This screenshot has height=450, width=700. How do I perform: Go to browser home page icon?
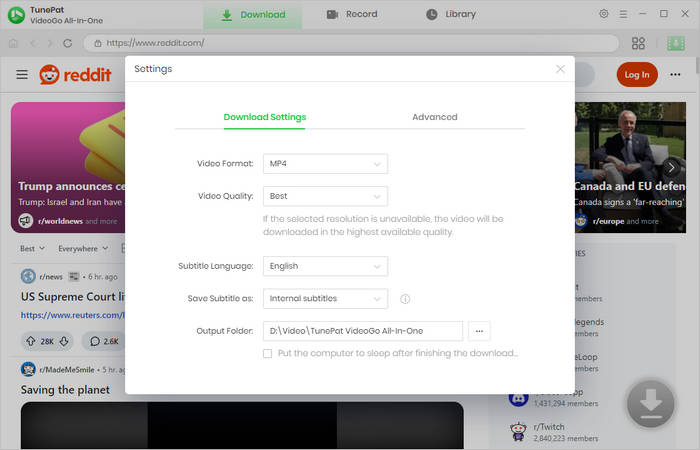pyautogui.click(x=13, y=43)
